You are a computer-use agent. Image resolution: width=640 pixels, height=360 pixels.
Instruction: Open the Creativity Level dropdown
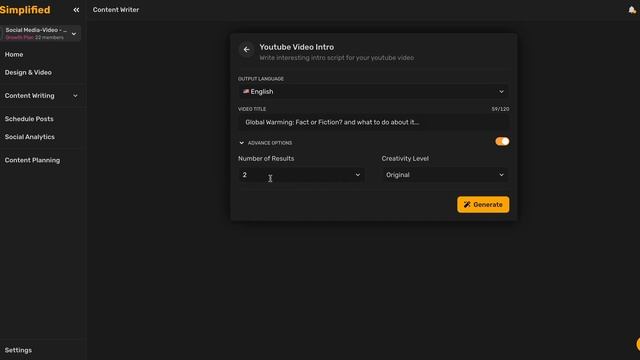tap(445, 175)
